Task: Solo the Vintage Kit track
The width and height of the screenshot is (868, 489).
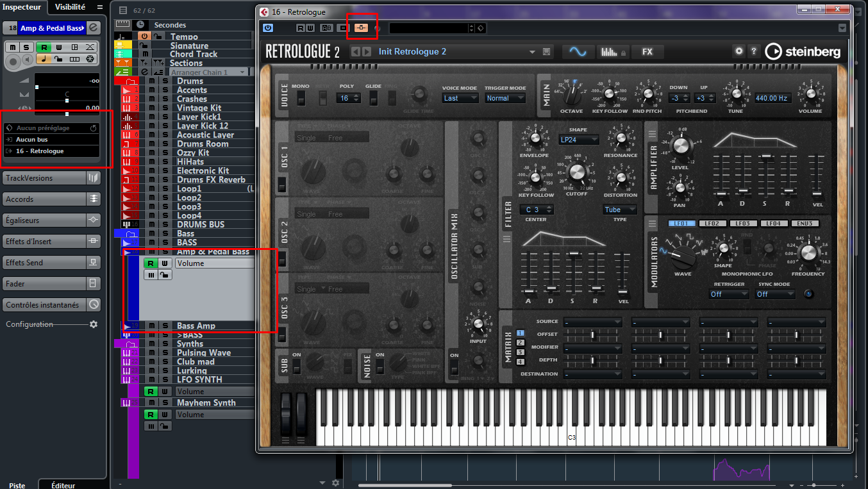Action: [x=165, y=108]
